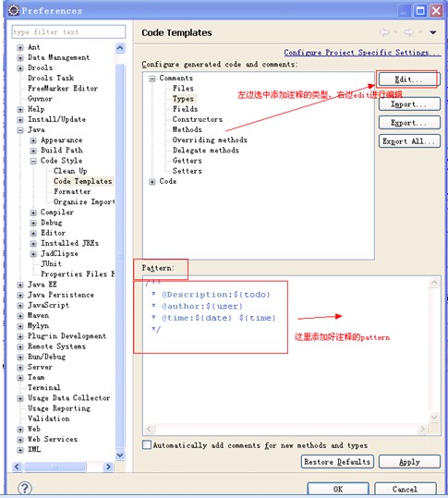Viewport: 448px width, 498px height.
Task: Open Code Templates preferences page
Action: click(83, 181)
